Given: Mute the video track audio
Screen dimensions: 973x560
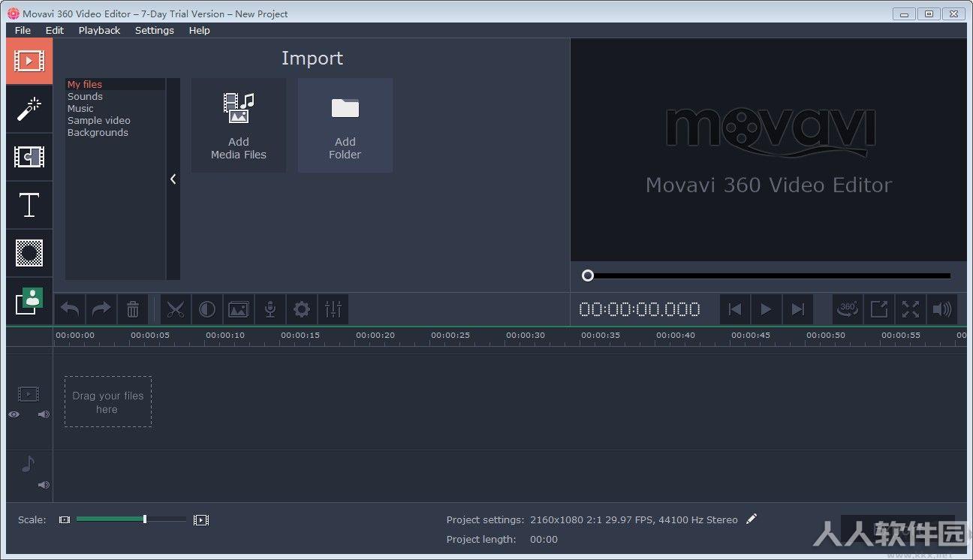Looking at the screenshot, I should click(x=44, y=414).
